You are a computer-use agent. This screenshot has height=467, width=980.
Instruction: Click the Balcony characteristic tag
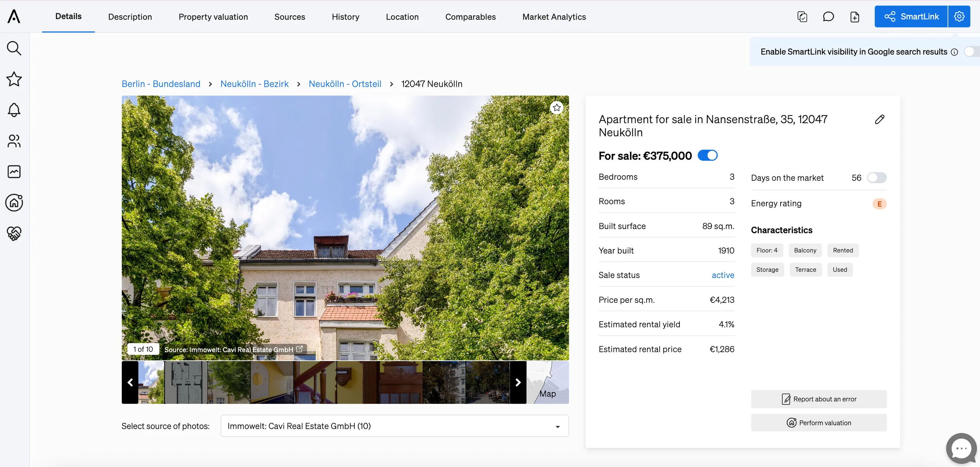(805, 250)
